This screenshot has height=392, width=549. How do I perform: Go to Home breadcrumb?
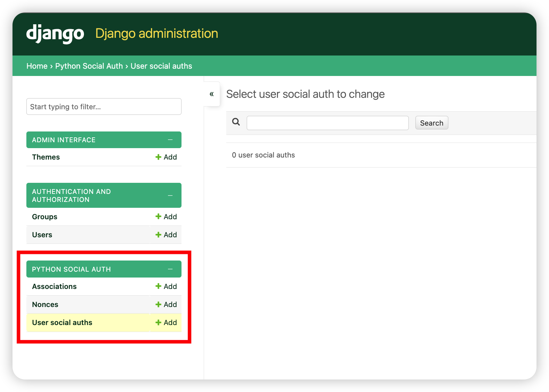click(37, 66)
